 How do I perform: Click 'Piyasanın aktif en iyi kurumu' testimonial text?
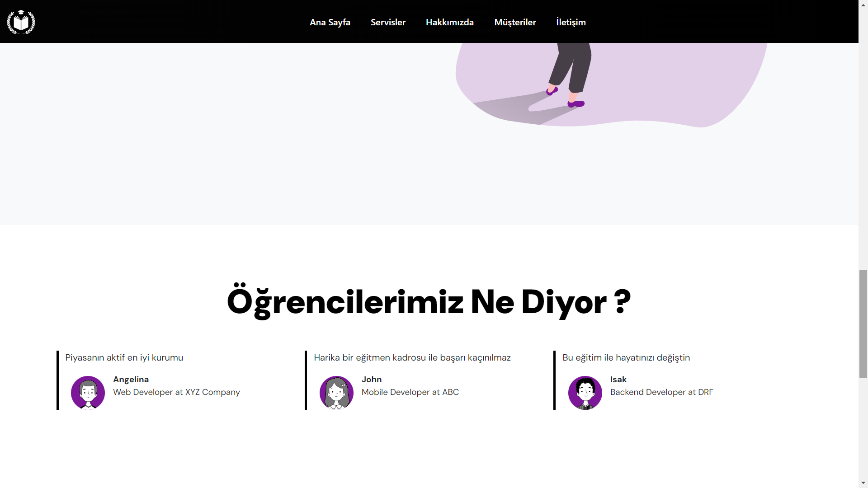click(124, 357)
